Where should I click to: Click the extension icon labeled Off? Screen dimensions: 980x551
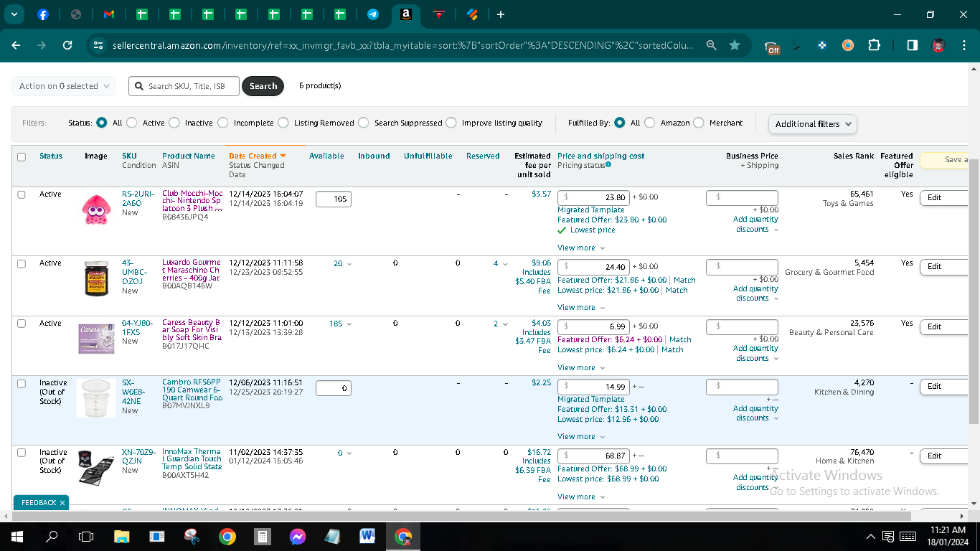point(772,47)
